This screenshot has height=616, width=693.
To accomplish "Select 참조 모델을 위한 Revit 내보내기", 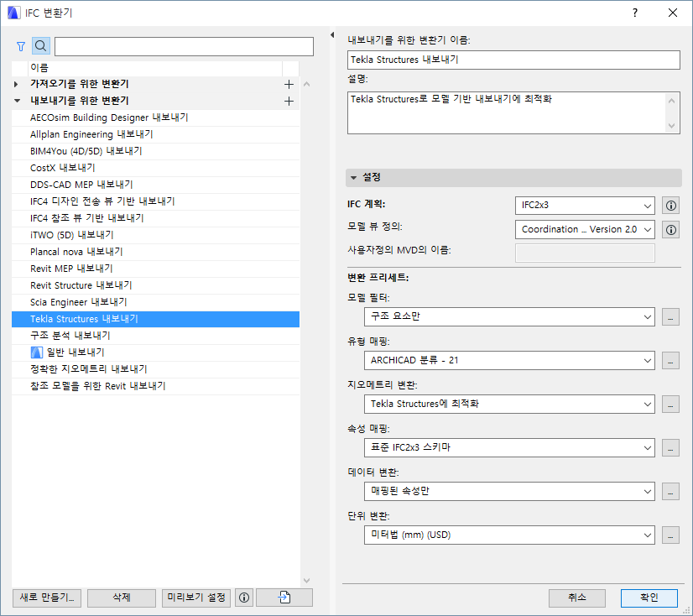I will coord(155,387).
